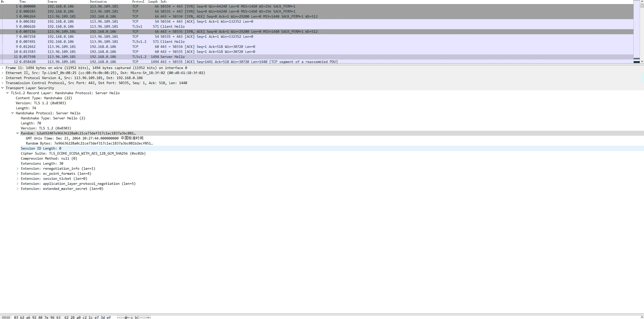This screenshot has width=644, height=319.
Task: Expand the ec_point_formats extension
Action: (18, 173)
